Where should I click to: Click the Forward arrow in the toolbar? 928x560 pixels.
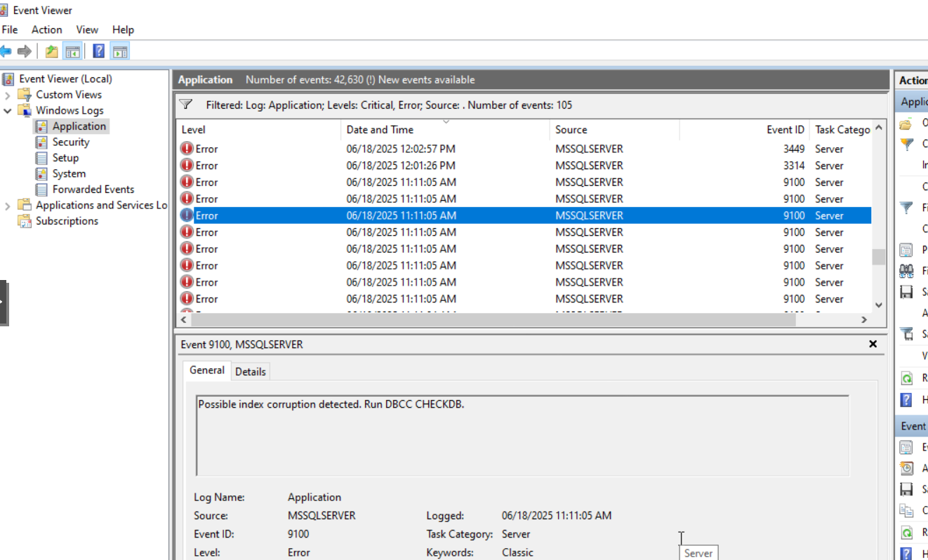[x=25, y=51]
